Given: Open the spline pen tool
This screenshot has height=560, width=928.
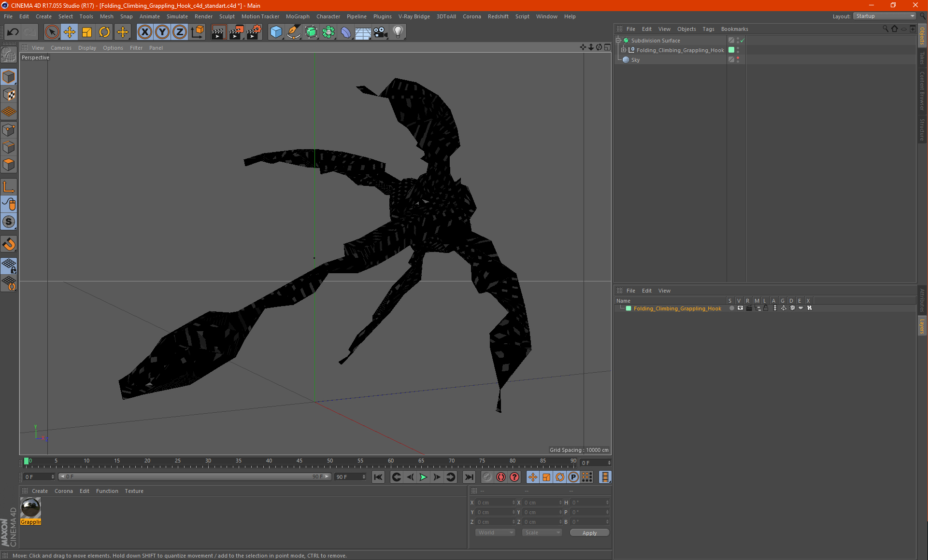Looking at the screenshot, I should (293, 32).
